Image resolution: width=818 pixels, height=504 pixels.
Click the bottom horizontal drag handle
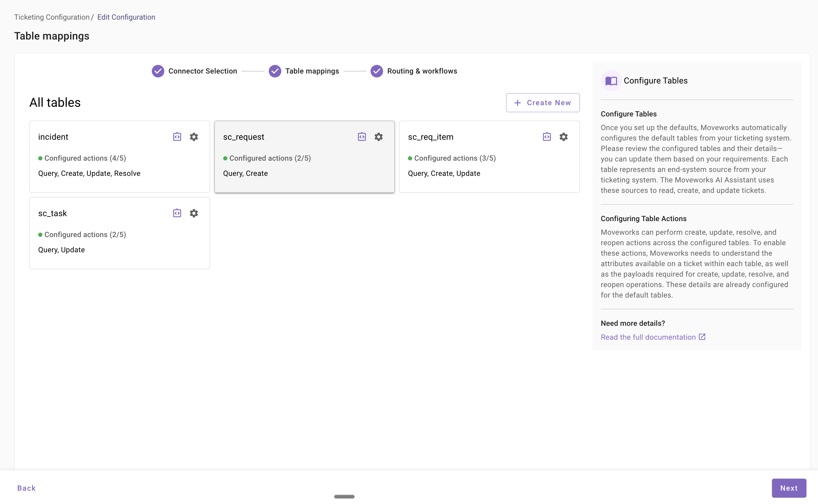click(x=344, y=496)
